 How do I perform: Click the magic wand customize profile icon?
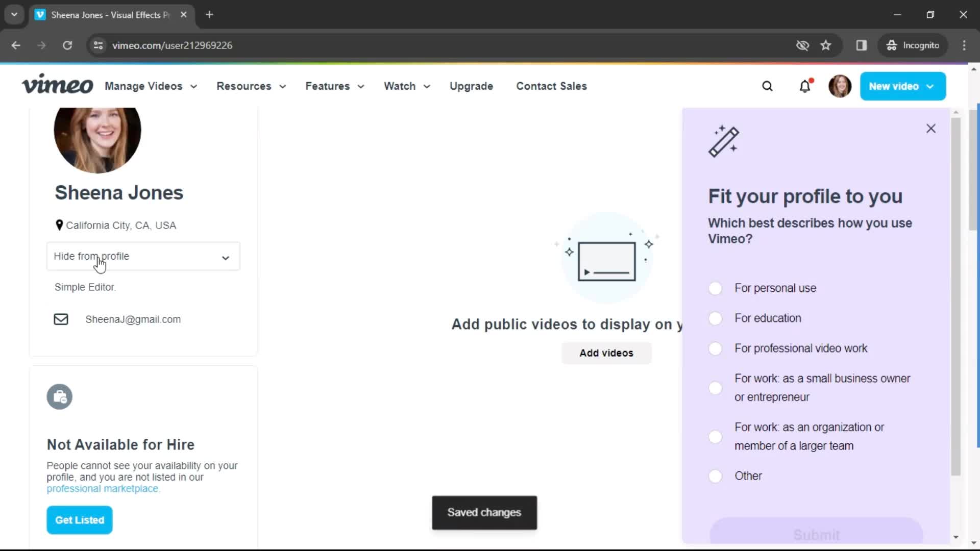coord(724,140)
